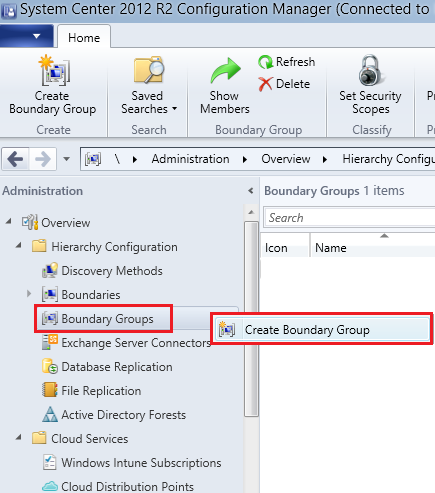
Task: Click the Search box in Boundary Groups
Action: click(349, 218)
